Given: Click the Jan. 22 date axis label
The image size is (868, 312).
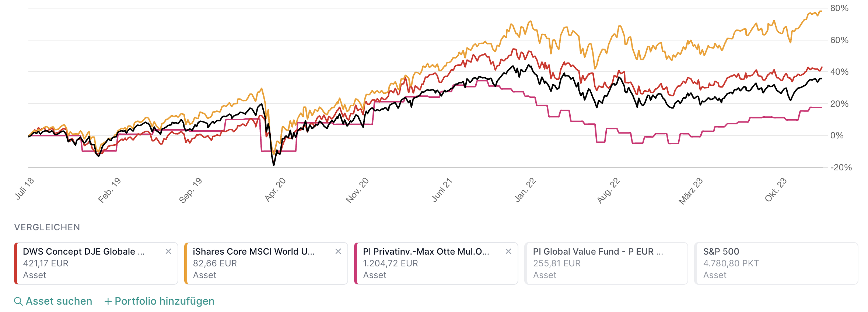Looking at the screenshot, I should pos(525,189).
